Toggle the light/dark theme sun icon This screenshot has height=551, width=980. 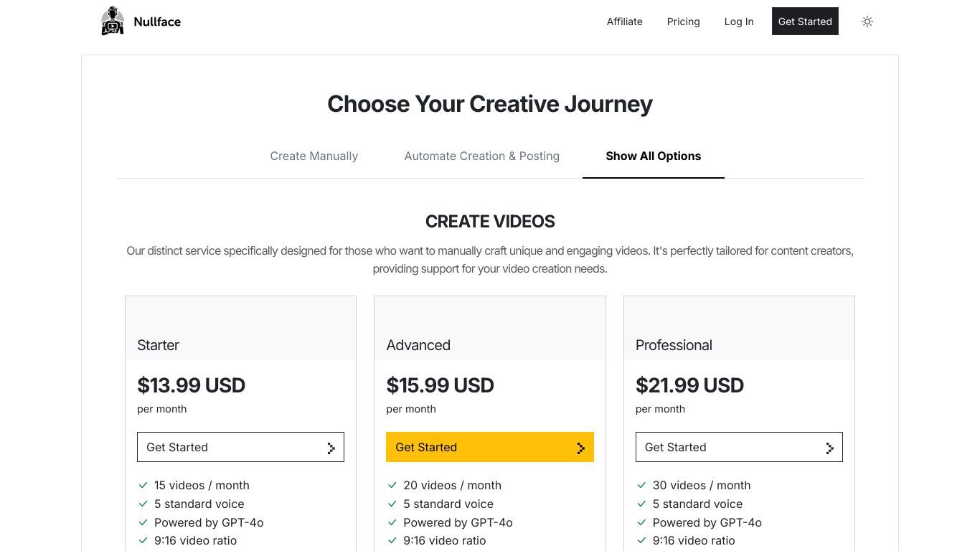tap(867, 22)
